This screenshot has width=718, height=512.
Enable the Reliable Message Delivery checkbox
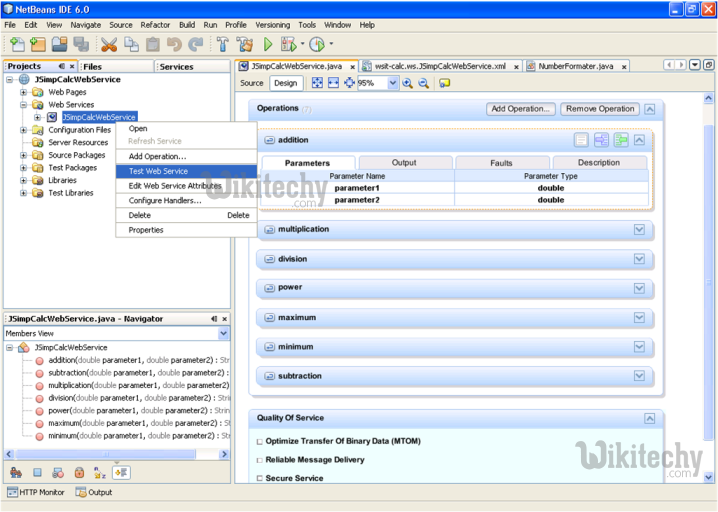tap(260, 460)
